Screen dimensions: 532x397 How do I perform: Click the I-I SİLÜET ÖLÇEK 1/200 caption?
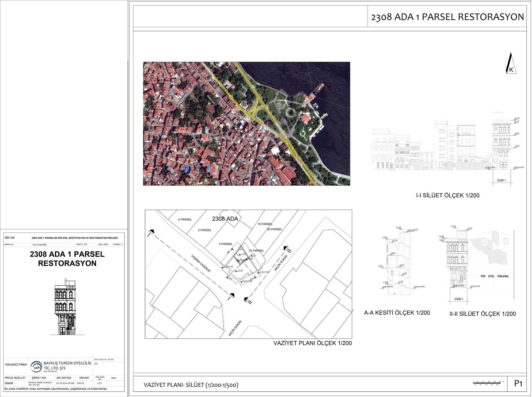tap(448, 196)
